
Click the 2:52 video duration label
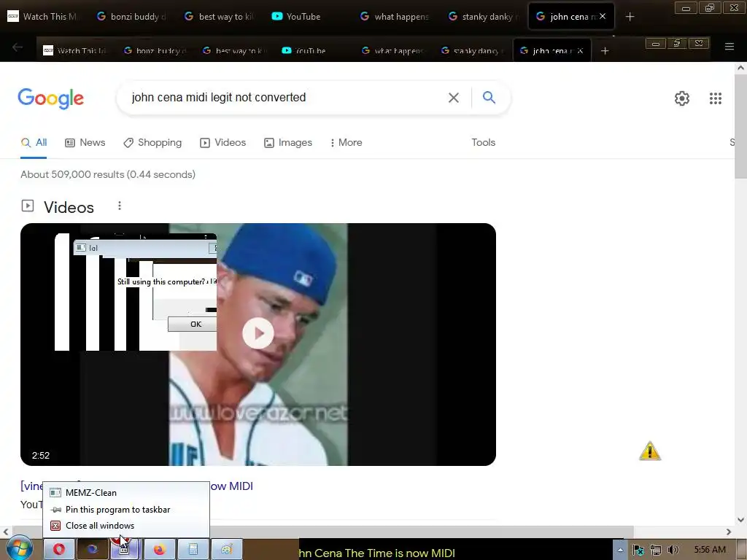41,455
